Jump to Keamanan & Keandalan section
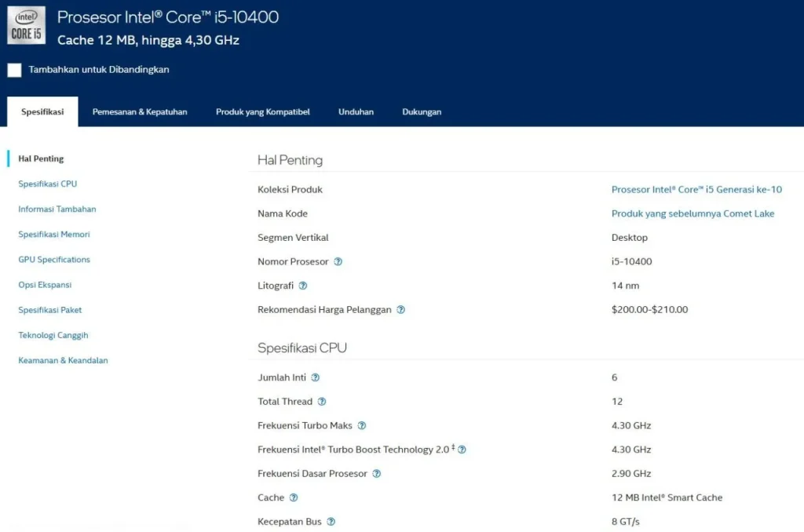 click(63, 360)
